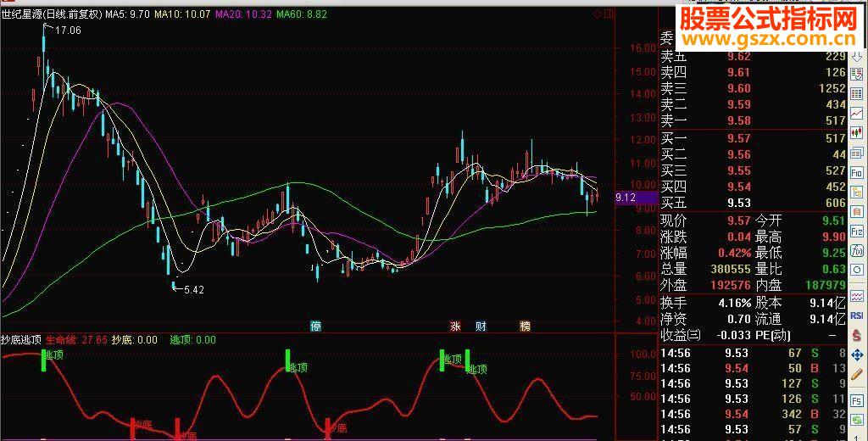
Task: Click the purple 9.12 price tag
Action: (x=636, y=198)
